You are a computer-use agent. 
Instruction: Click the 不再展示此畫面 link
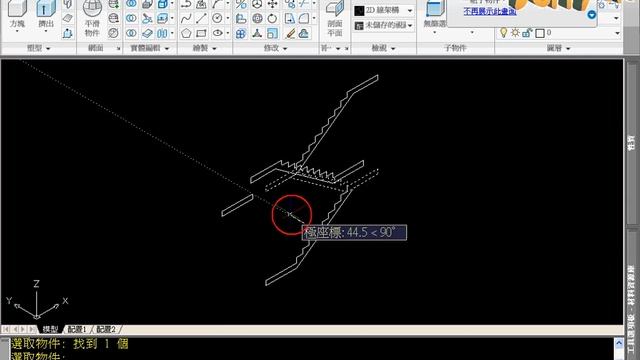click(x=490, y=11)
